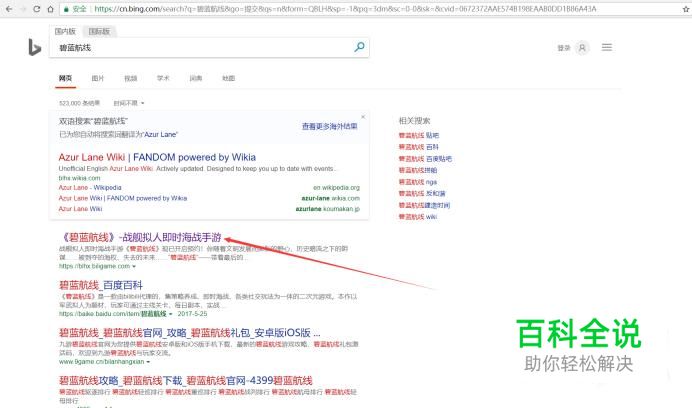Viewport: 692px width, 408px height.
Task: Open Azur Lane Wiki | FANDOM powered by Wikia sublink
Action: (123, 198)
